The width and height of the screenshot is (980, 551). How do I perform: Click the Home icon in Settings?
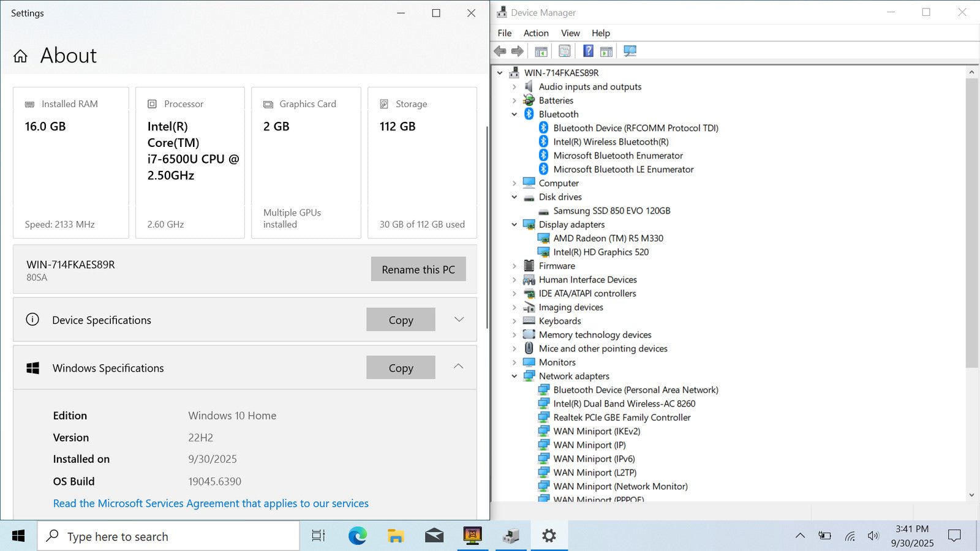click(20, 56)
